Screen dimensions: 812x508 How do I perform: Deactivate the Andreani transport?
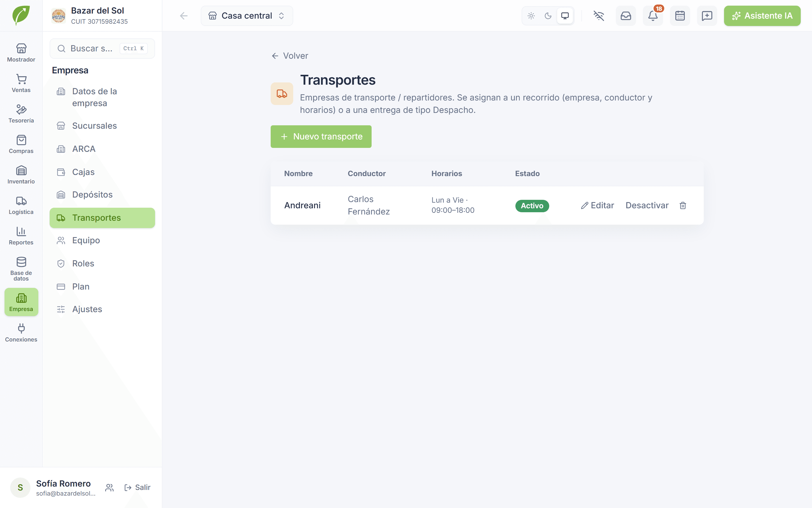(647, 205)
